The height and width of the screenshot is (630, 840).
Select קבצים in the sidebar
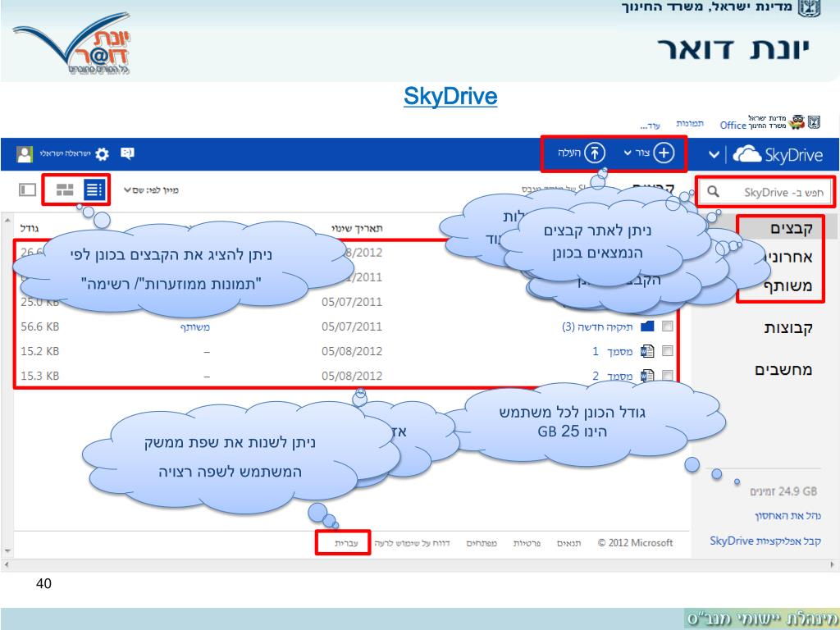(792, 228)
